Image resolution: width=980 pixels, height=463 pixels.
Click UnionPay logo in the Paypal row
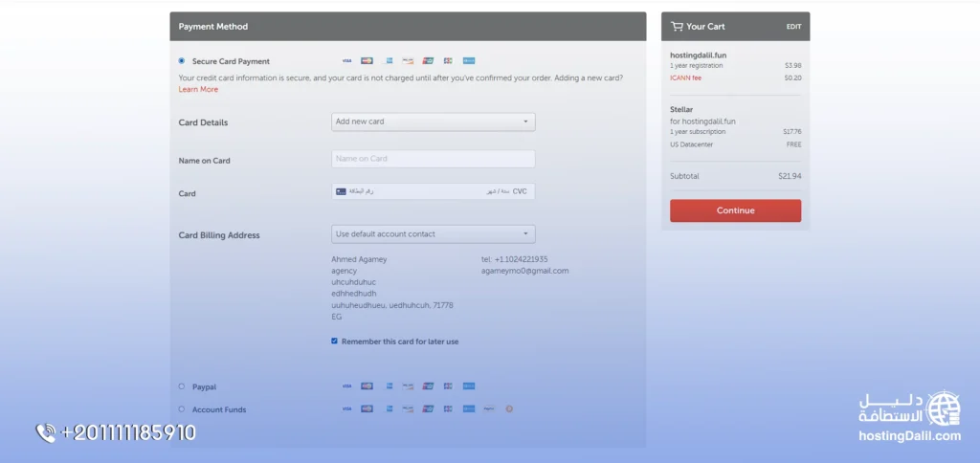coord(428,386)
